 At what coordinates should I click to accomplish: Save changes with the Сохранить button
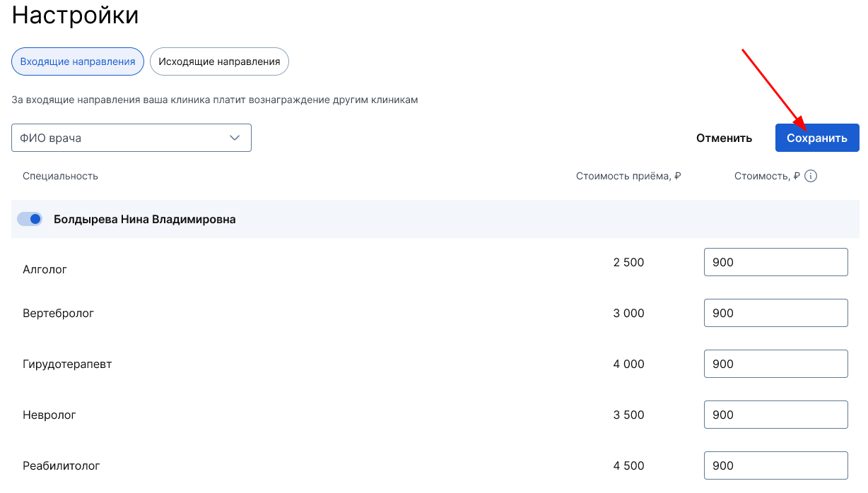pyautogui.click(x=816, y=138)
